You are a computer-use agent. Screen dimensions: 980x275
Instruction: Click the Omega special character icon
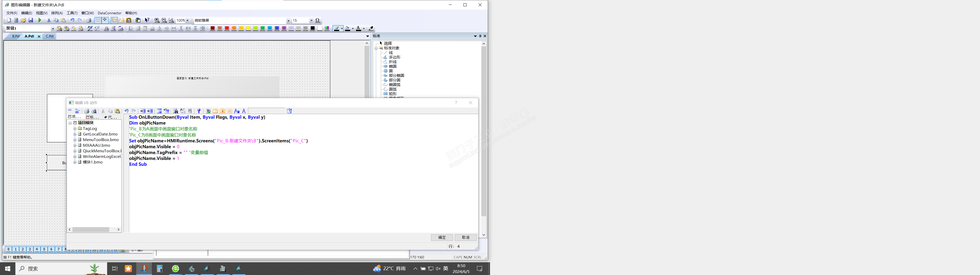318,21
